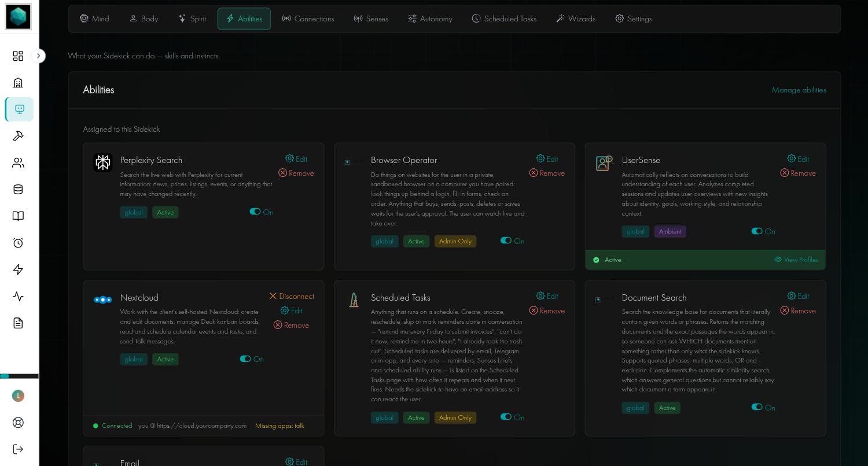Toggle Nextcloud on/off switch

(245, 358)
